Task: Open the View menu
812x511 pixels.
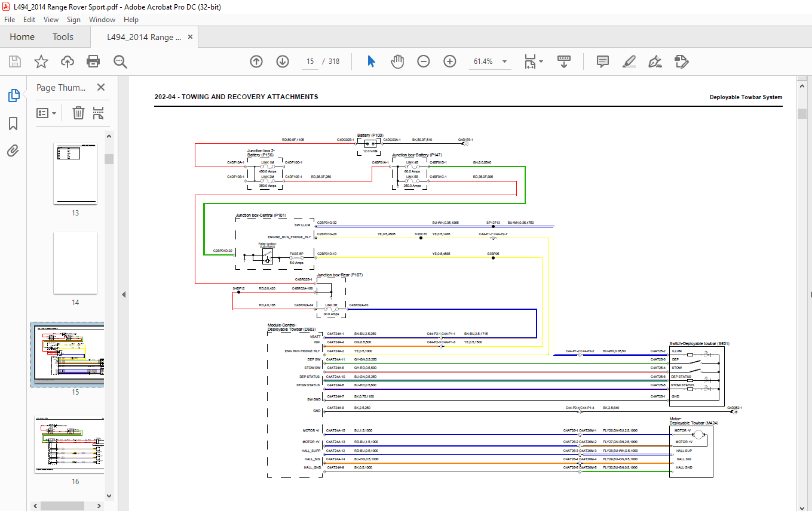Action: pos(51,20)
